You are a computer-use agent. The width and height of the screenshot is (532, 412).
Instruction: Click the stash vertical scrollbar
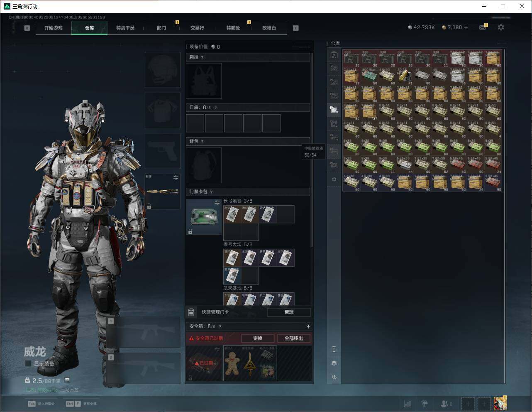pyautogui.click(x=505, y=216)
